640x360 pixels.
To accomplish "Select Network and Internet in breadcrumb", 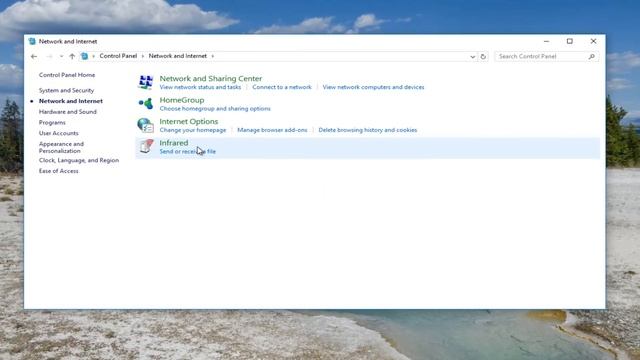I will pos(178,56).
